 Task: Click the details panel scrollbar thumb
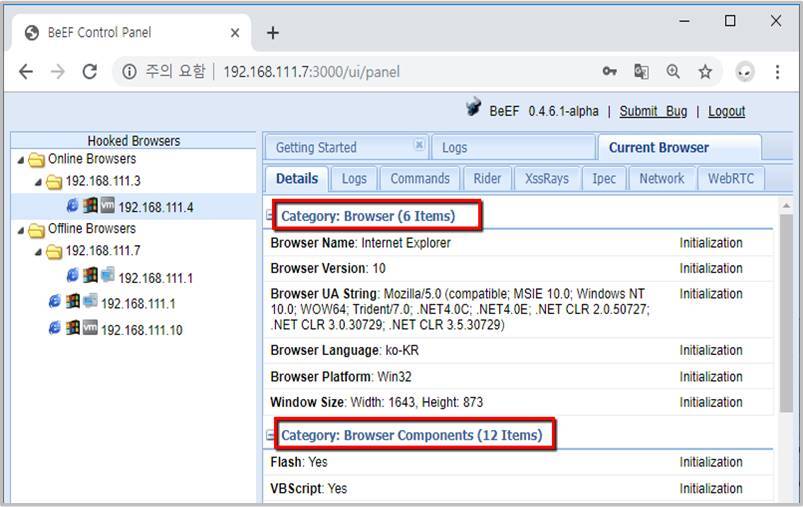coord(786,312)
